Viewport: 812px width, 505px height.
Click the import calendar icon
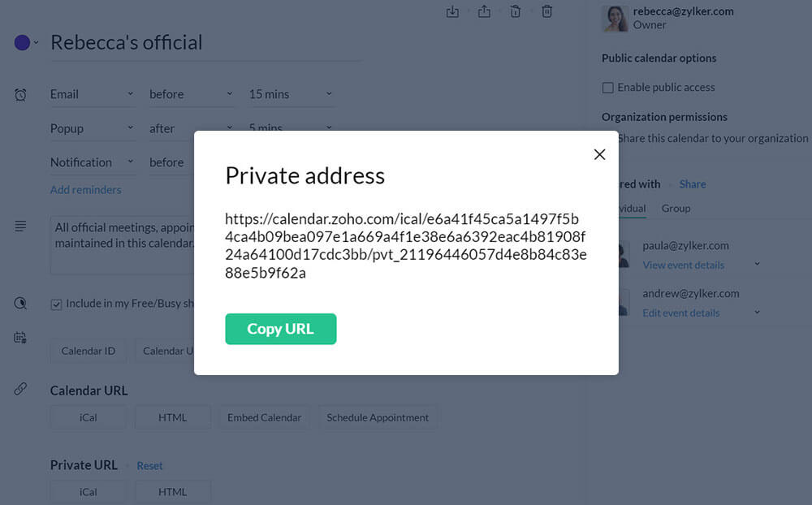[x=453, y=11]
